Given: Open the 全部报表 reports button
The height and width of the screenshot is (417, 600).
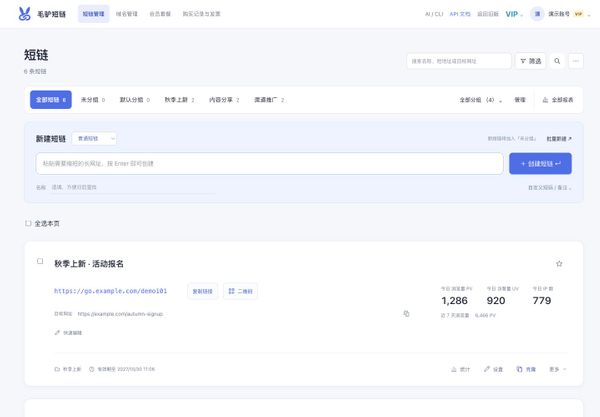Looking at the screenshot, I should [x=558, y=100].
